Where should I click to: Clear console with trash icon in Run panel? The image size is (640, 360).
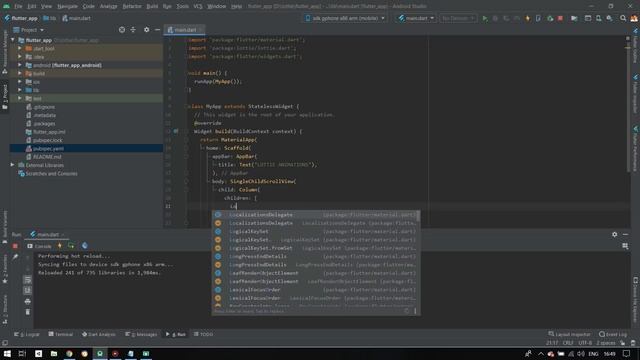pyautogui.click(x=27, y=312)
